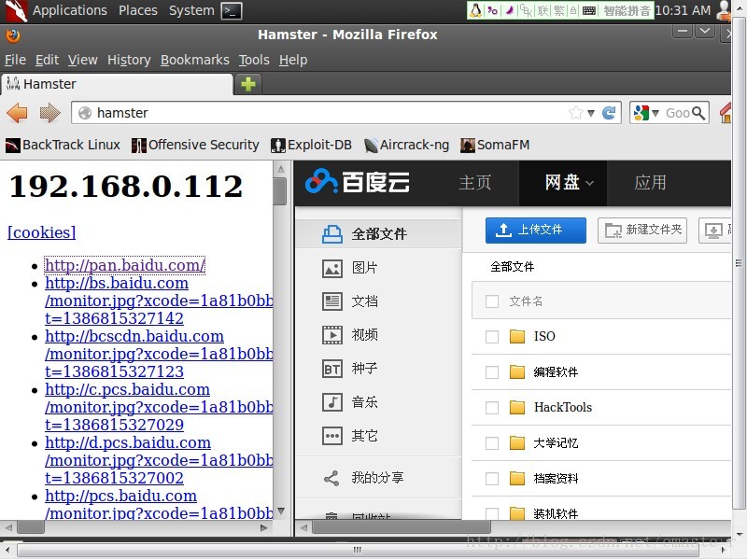Viewport: 747px width, 560px height.
Task: Open the Places menu in top panel
Action: click(137, 10)
